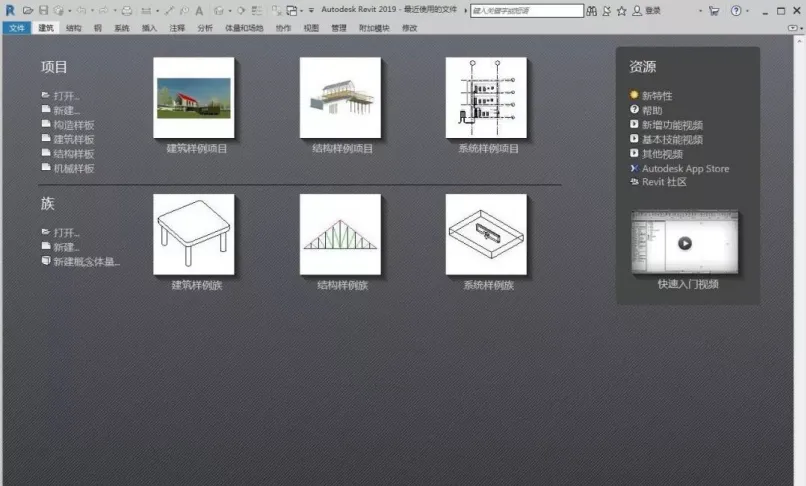Open dropdown arrow next to Sync icon
Viewport: 806px width, 486px height.
pyautogui.click(x=69, y=11)
